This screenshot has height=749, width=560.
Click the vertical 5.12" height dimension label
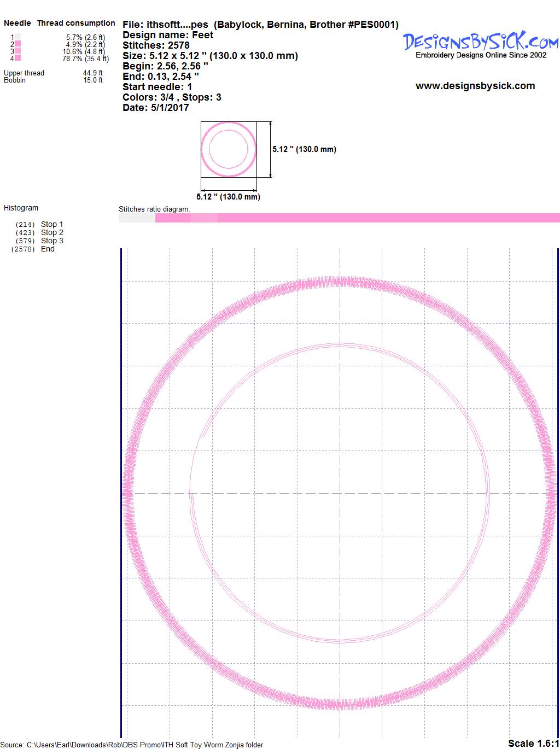304,149
